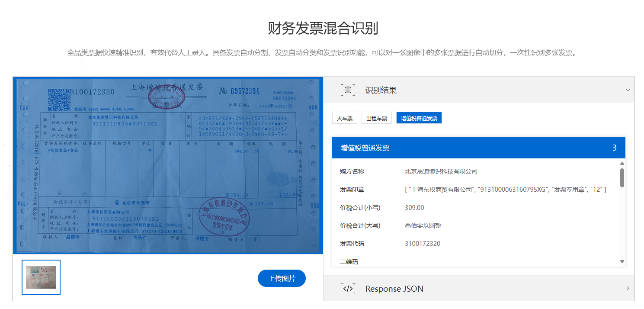Click the blue 增值税普通发票 result header
Viewport: 644px width, 309px height.
tap(478, 148)
